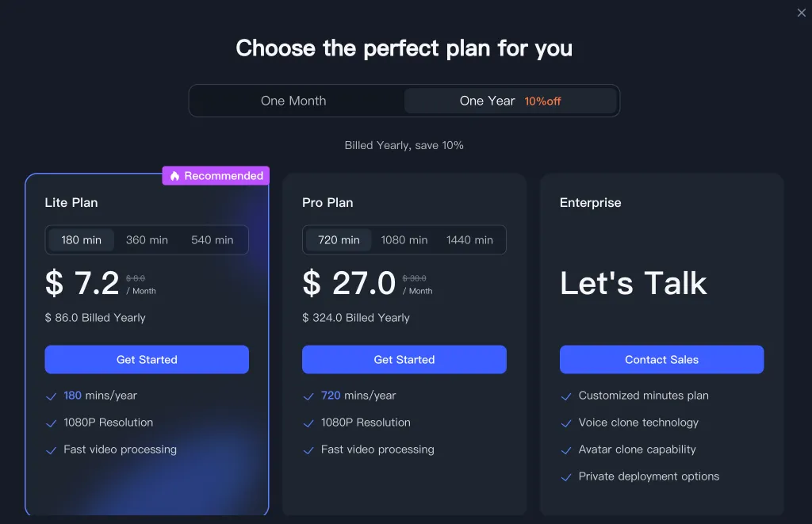Click Get Started under Pro Plan
Viewport: 812px width, 524px height.
[404, 360]
